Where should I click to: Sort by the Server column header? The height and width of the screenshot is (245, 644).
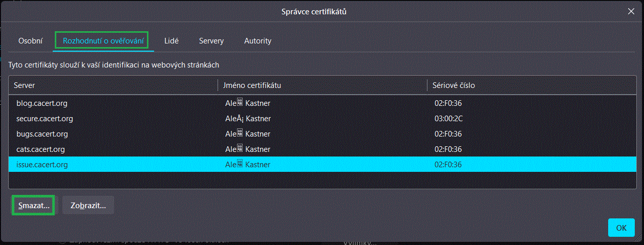tap(113, 85)
